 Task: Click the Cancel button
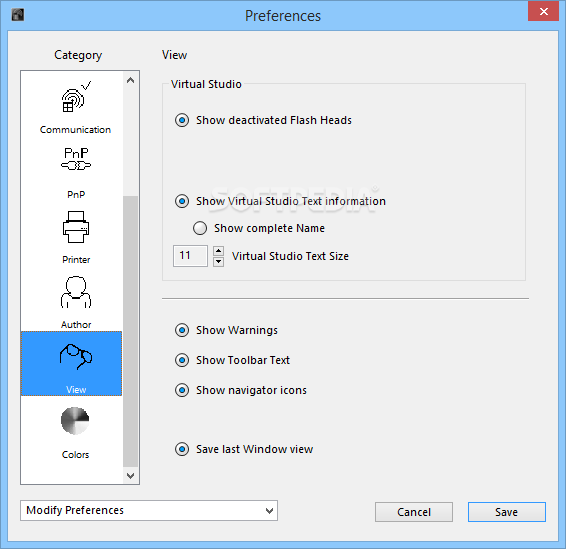pyautogui.click(x=414, y=512)
